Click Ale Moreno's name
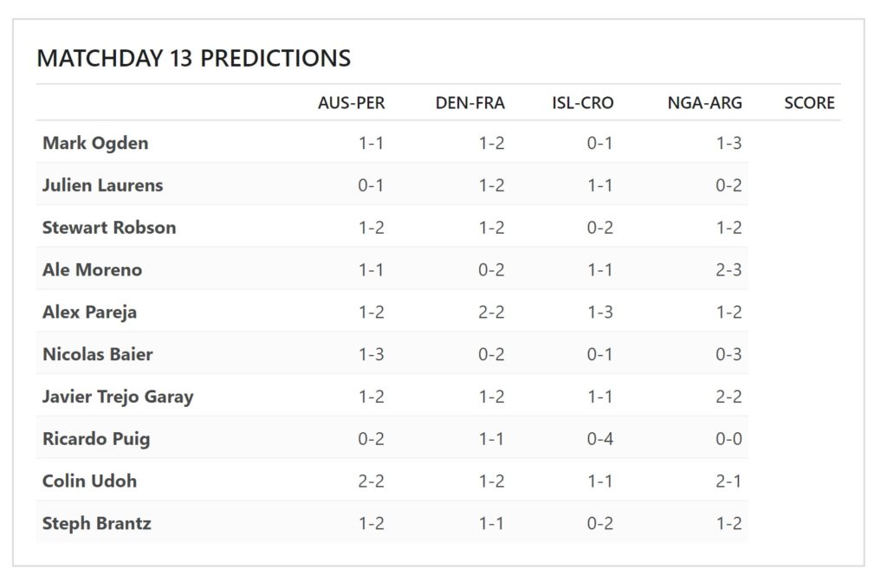The height and width of the screenshot is (588, 887). tap(92, 269)
